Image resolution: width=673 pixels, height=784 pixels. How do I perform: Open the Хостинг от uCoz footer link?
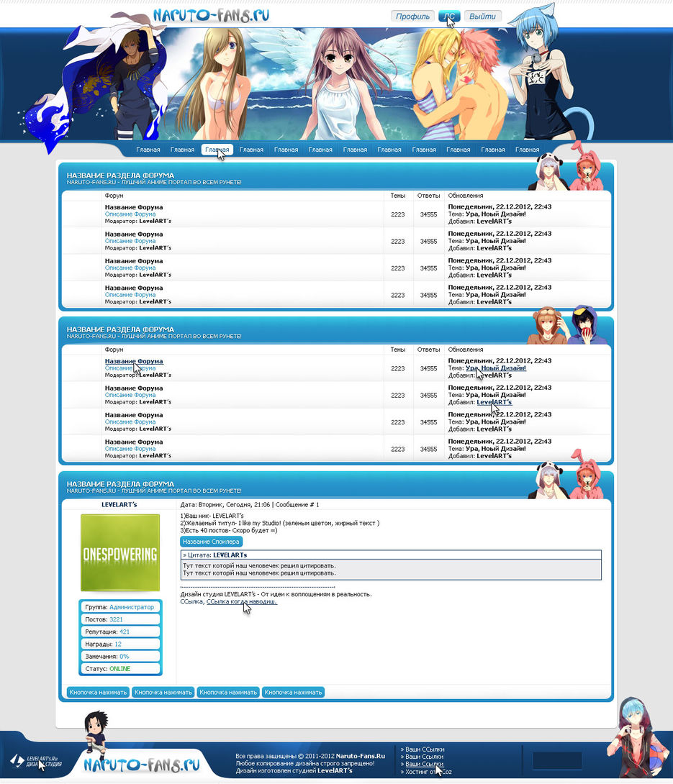(428, 772)
